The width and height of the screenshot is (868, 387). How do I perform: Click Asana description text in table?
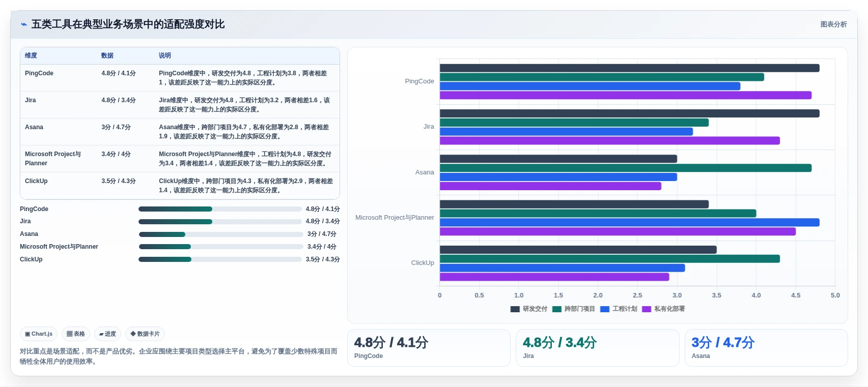244,132
